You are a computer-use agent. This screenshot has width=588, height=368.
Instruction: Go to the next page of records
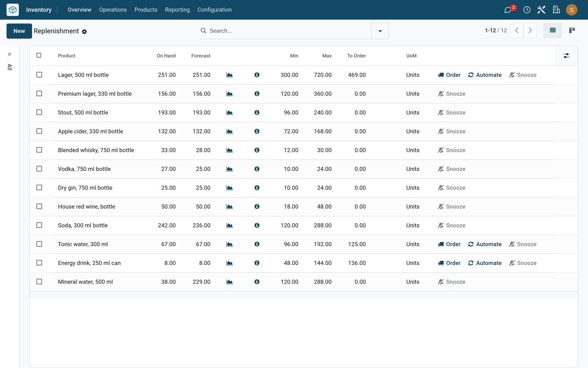click(530, 31)
